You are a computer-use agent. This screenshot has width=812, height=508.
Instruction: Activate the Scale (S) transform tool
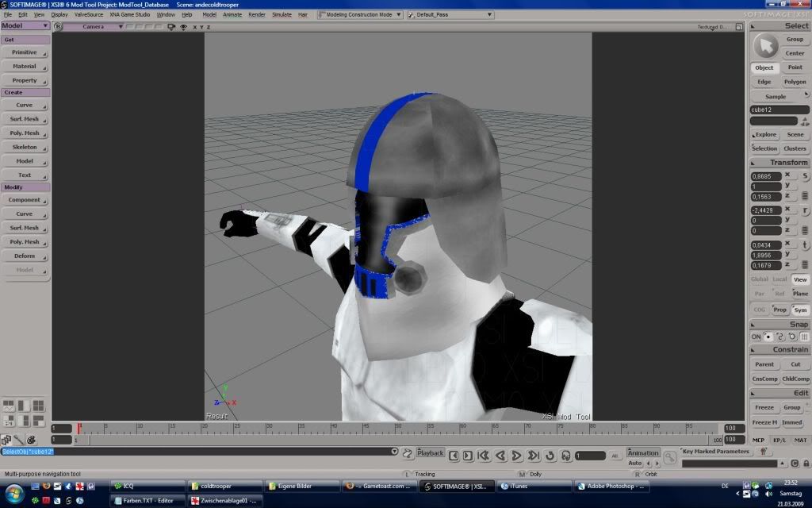point(806,176)
